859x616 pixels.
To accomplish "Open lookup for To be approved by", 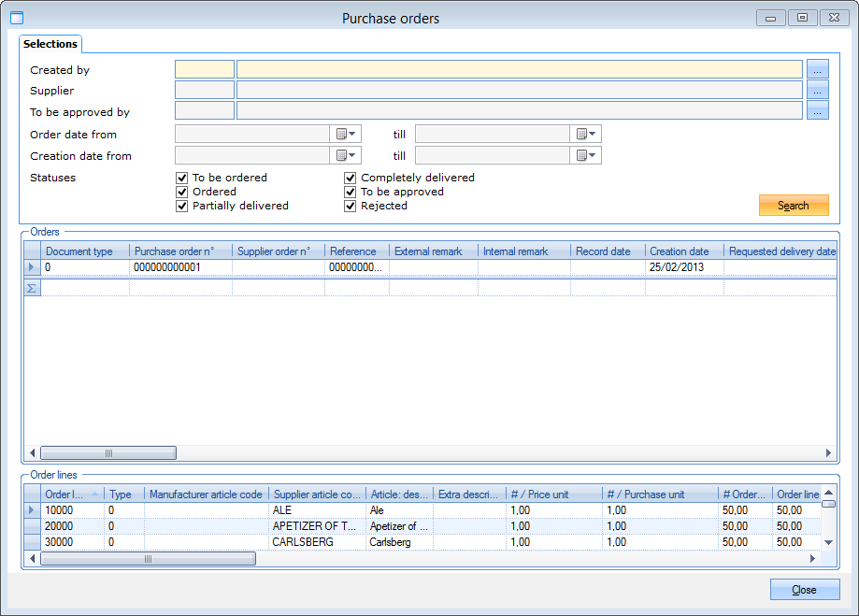I will 818,111.
